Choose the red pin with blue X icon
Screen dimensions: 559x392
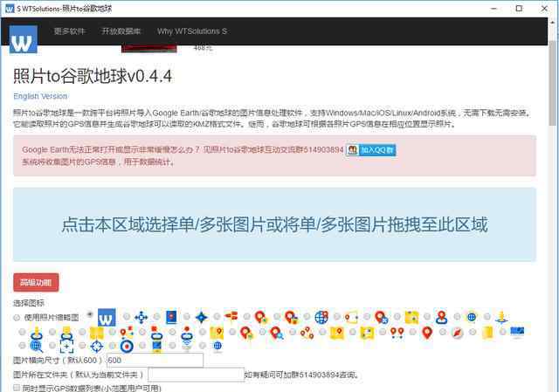(381, 317)
